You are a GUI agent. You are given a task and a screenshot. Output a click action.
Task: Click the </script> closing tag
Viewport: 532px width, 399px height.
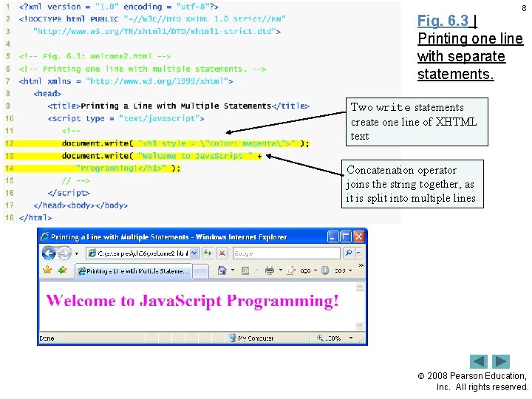click(x=69, y=193)
